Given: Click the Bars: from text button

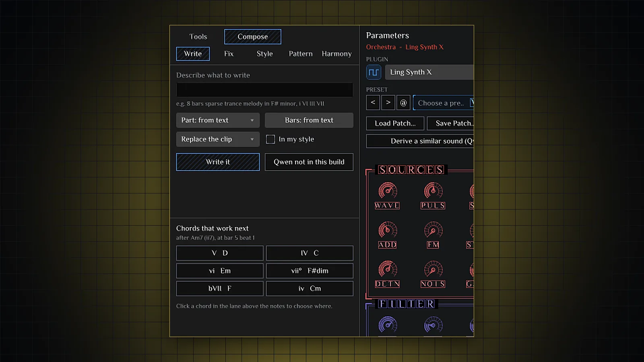Looking at the screenshot, I should 309,120.
